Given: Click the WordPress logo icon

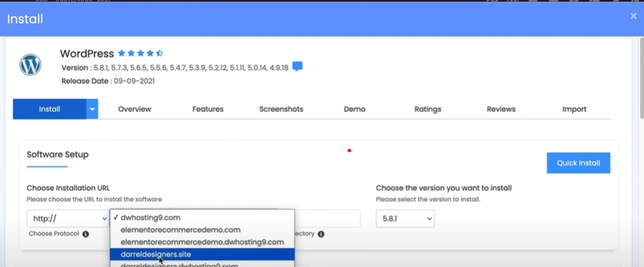Looking at the screenshot, I should [30, 65].
